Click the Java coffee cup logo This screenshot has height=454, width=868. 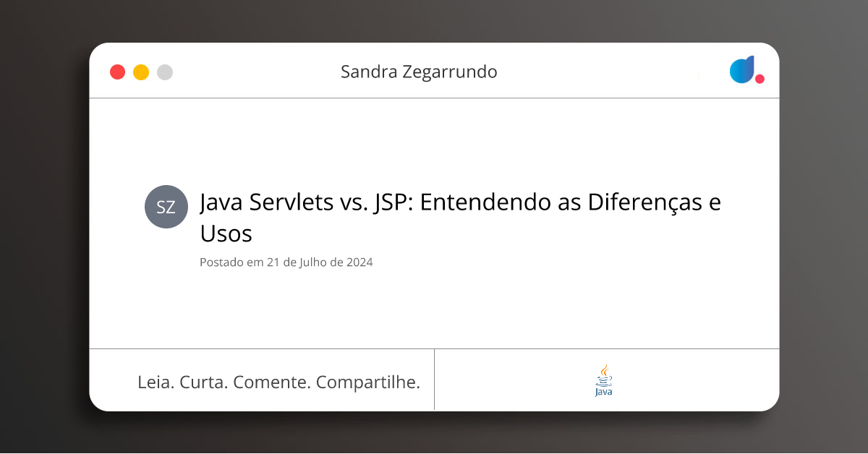604,374
